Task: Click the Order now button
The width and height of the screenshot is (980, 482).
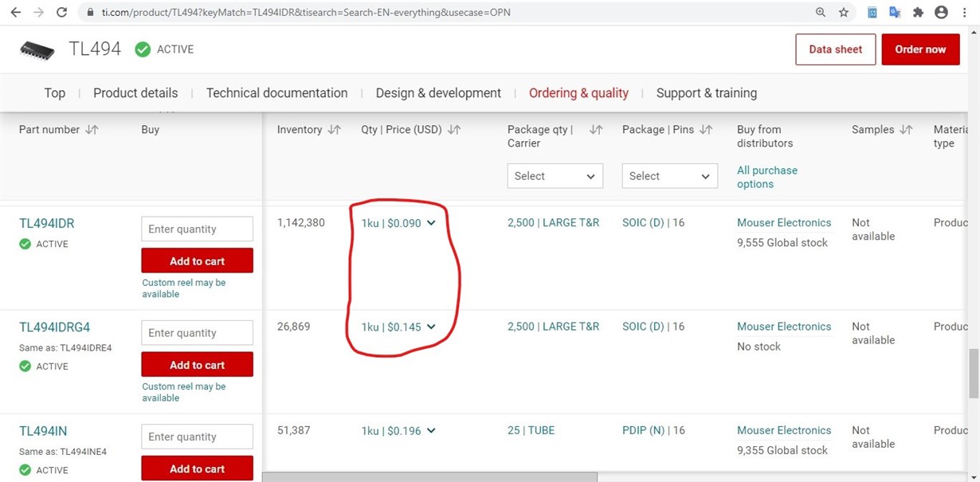Action: (920, 49)
